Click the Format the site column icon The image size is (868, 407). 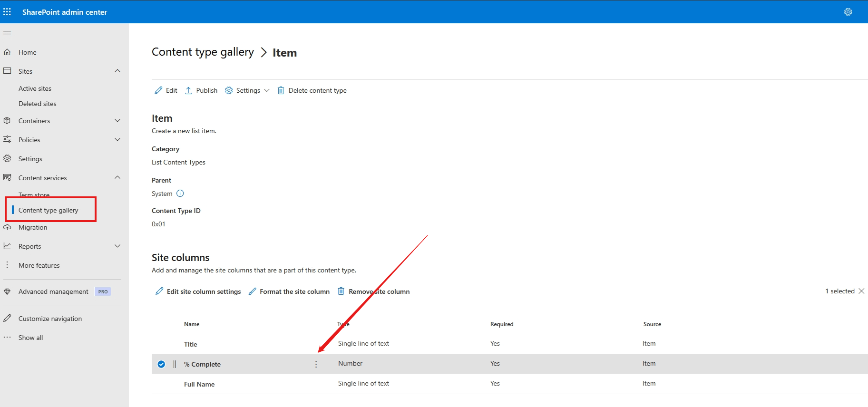tap(252, 291)
